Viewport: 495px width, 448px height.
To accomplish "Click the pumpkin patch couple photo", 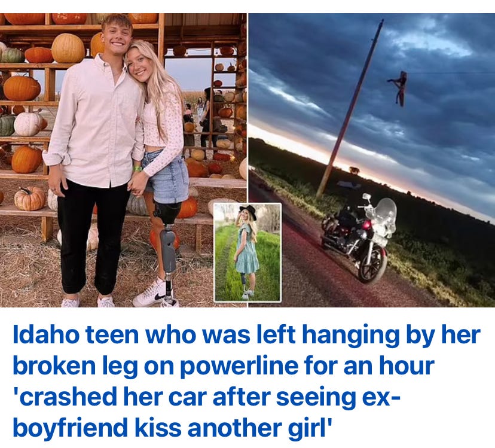I will (123, 160).
